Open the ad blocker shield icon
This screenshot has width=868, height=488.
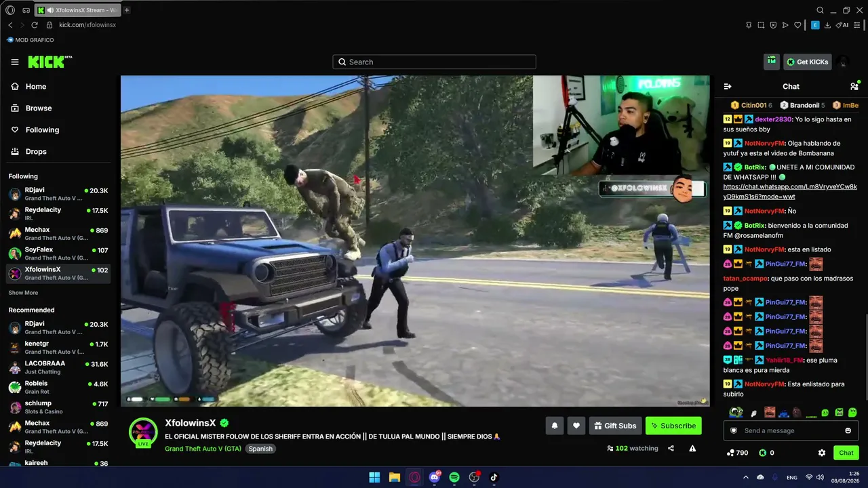pos(773,25)
